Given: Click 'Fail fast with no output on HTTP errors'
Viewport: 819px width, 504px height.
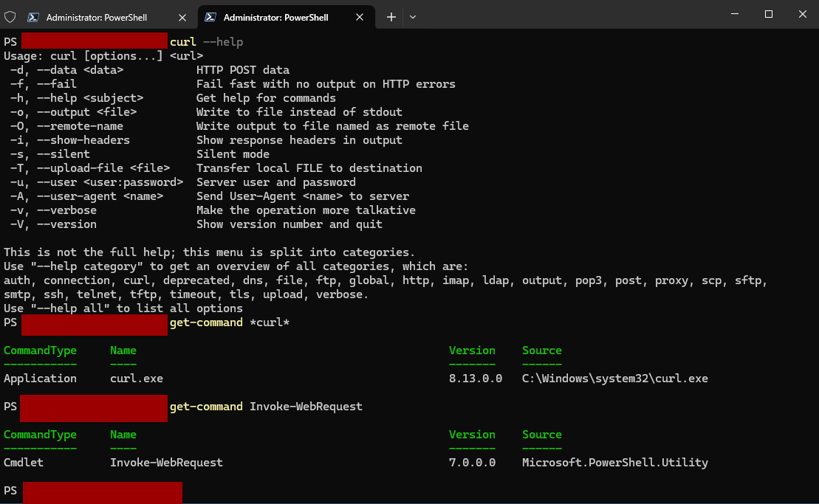Looking at the screenshot, I should coord(326,84).
